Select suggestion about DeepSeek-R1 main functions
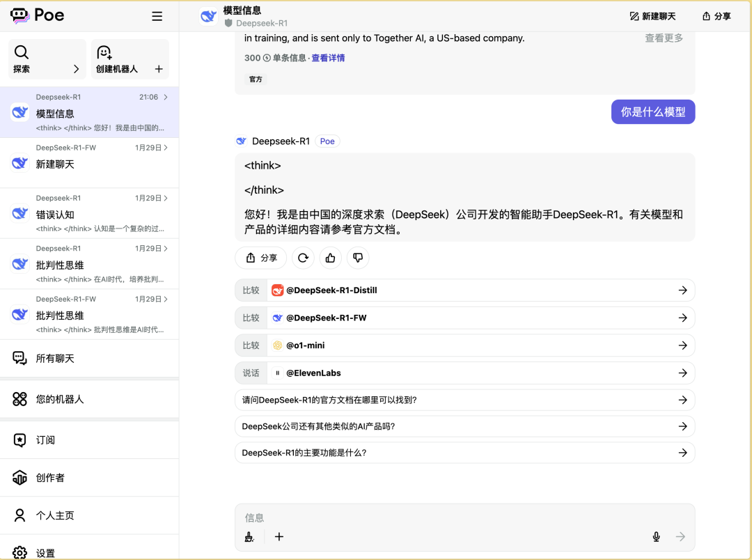This screenshot has height=560, width=752. click(464, 453)
